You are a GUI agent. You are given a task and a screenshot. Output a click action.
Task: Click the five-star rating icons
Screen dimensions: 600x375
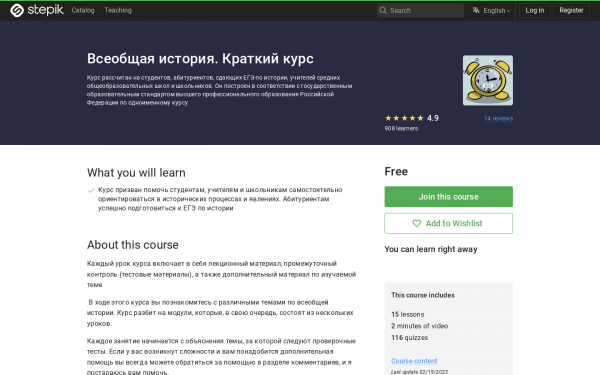(x=404, y=118)
